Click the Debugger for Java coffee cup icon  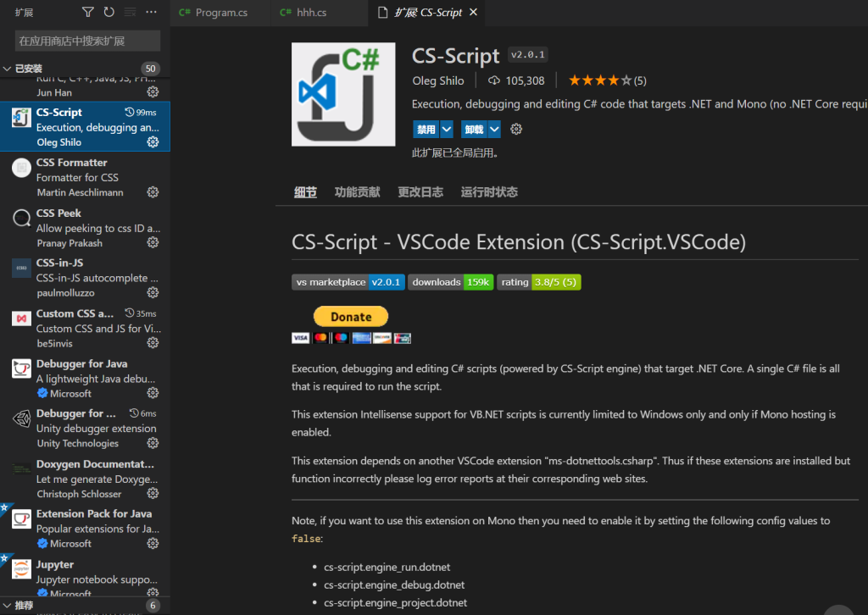(21, 368)
